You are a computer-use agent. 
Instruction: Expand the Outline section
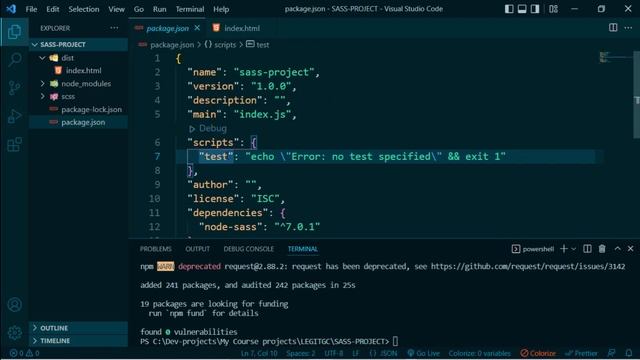click(x=78, y=328)
